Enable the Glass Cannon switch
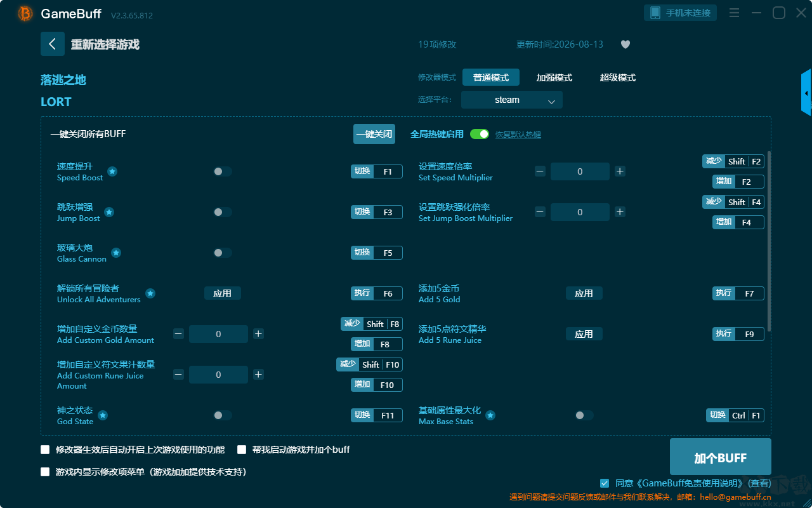Image resolution: width=812 pixels, height=508 pixels. click(x=223, y=253)
